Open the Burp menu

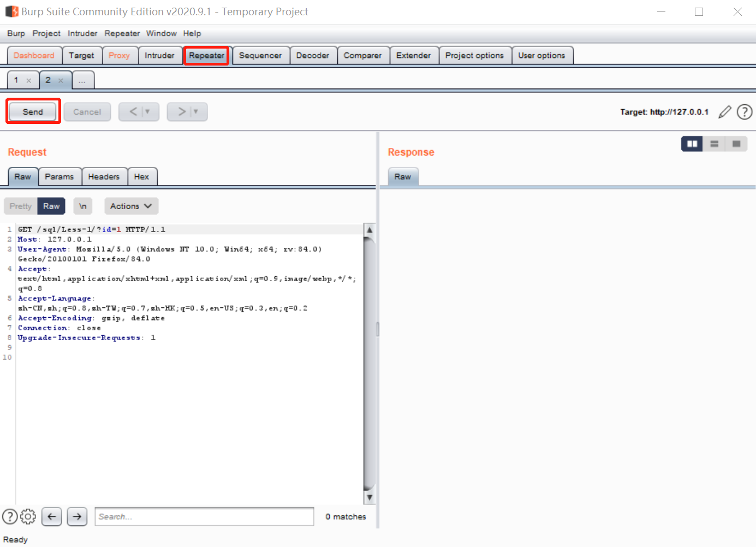(16, 33)
